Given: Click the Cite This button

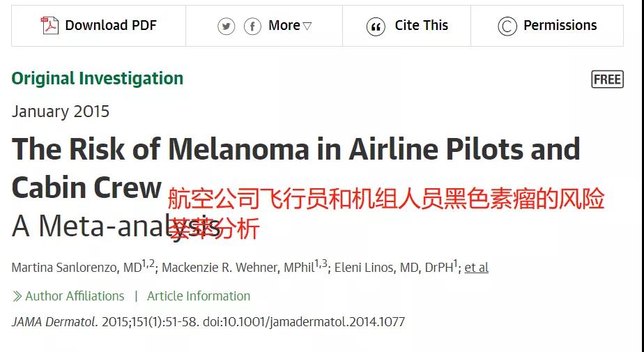Looking at the screenshot, I should tap(406, 26).
